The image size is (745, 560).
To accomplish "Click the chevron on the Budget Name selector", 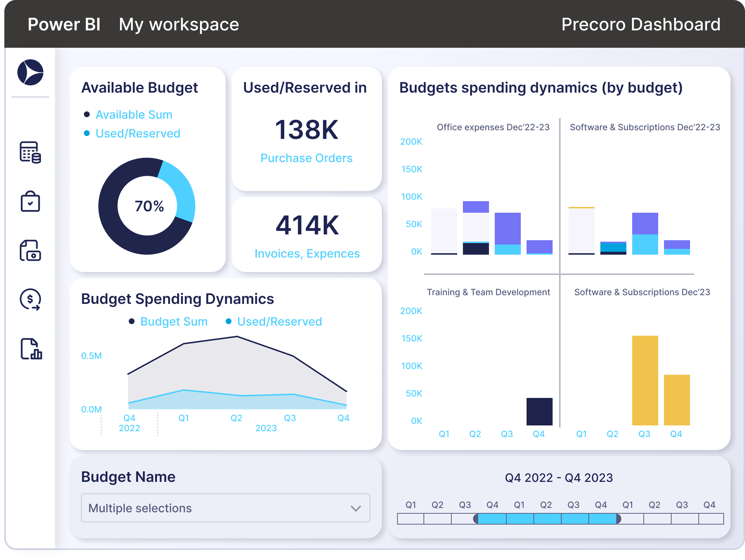I will click(x=356, y=508).
